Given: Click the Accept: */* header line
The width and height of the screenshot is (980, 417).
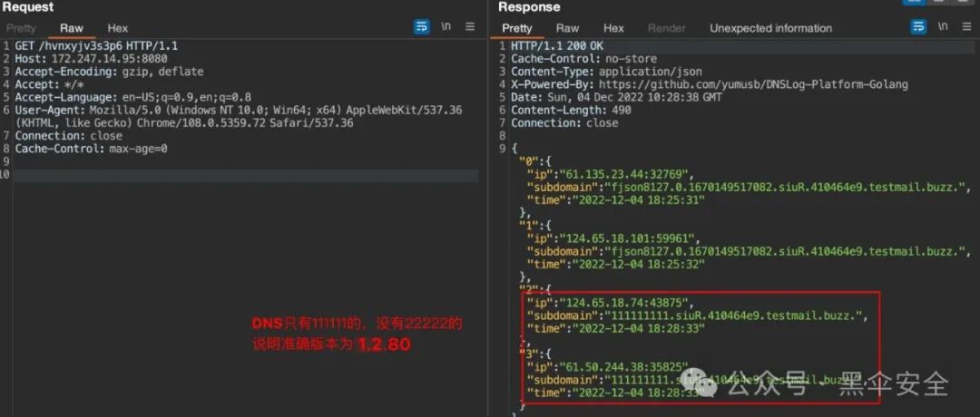Looking at the screenshot, I should tap(49, 84).
